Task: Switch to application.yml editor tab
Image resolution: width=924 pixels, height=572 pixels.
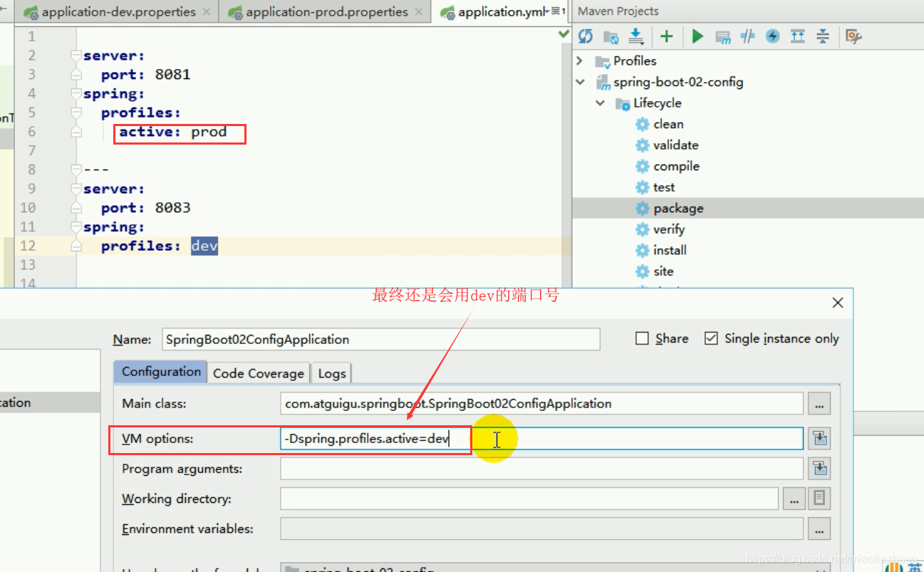Action: (x=499, y=11)
